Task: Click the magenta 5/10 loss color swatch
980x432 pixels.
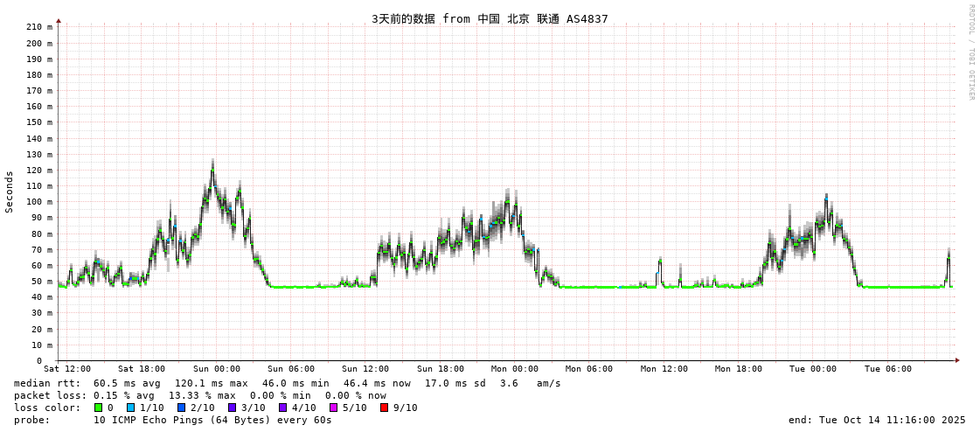Action: coord(333,408)
